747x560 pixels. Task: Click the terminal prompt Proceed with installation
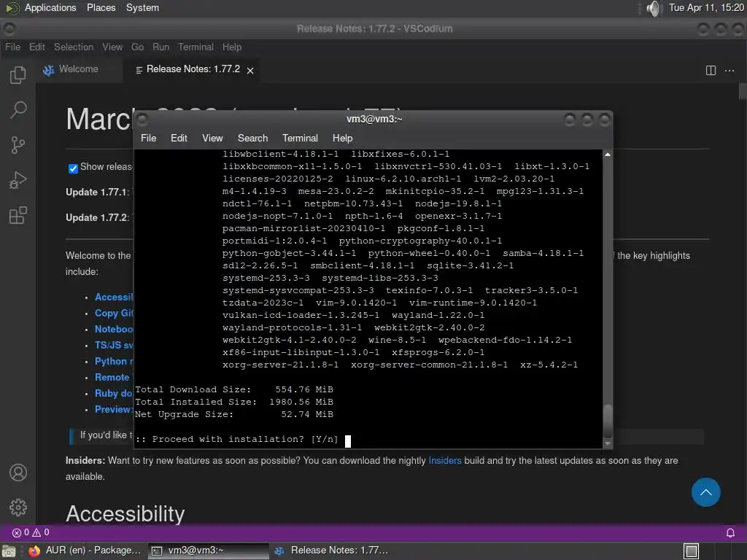(x=237, y=439)
